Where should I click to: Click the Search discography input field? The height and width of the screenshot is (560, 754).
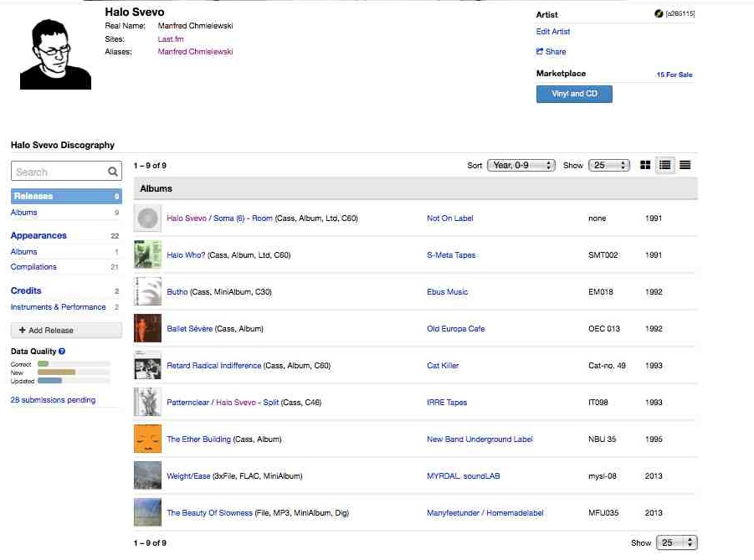click(59, 172)
